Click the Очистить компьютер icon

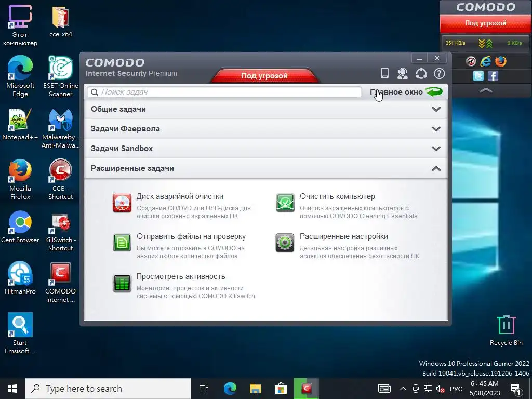(x=285, y=203)
